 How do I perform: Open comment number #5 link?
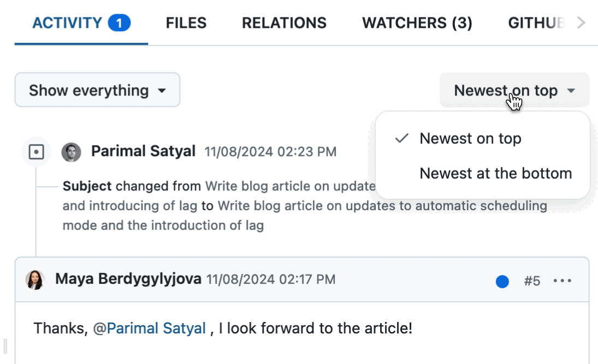point(532,281)
